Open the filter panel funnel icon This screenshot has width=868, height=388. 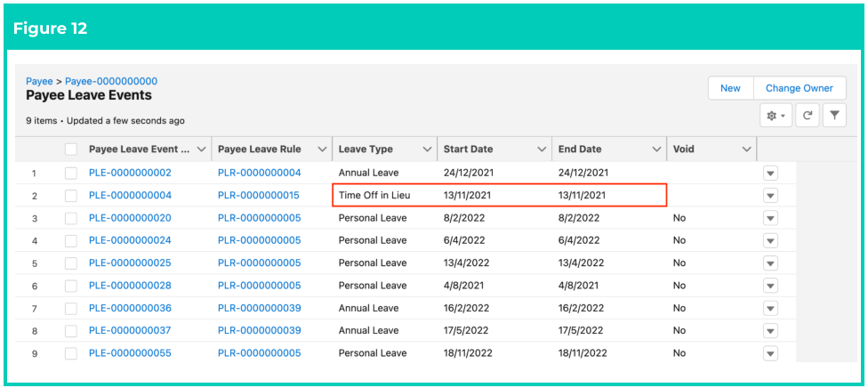(834, 116)
